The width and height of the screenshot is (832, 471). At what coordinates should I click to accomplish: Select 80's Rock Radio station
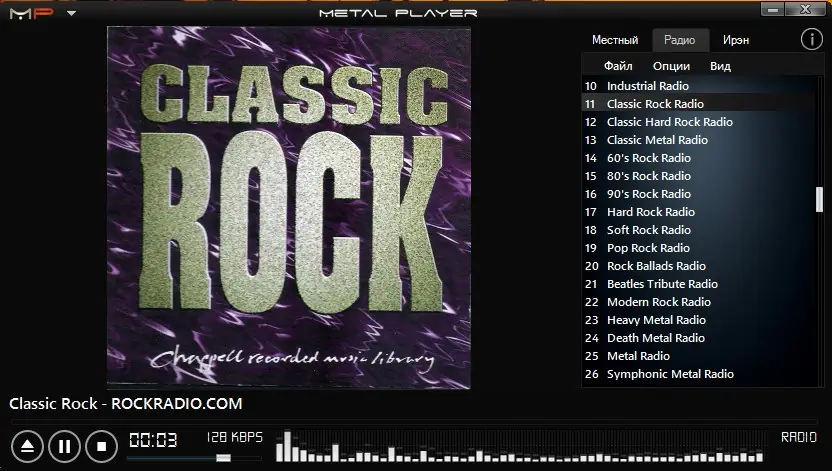click(698, 176)
